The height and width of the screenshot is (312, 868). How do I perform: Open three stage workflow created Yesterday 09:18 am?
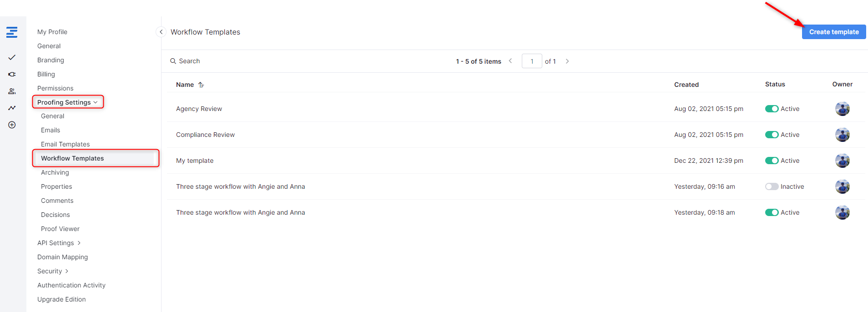click(240, 212)
